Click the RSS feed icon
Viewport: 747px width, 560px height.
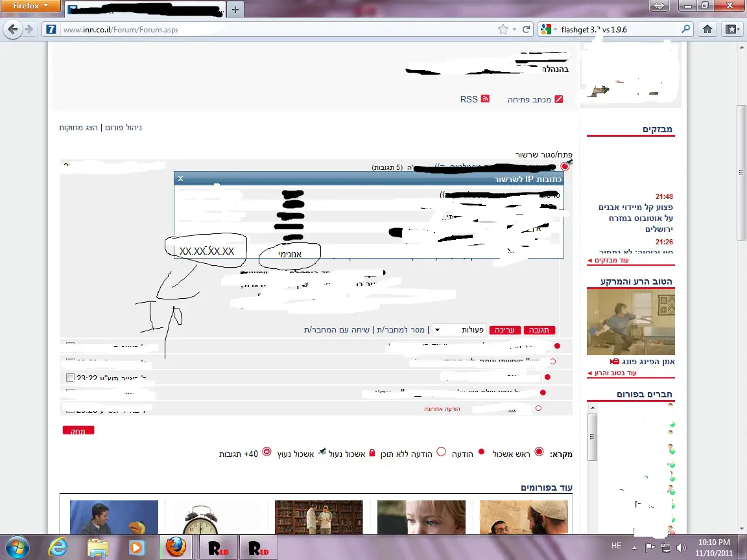click(x=484, y=99)
